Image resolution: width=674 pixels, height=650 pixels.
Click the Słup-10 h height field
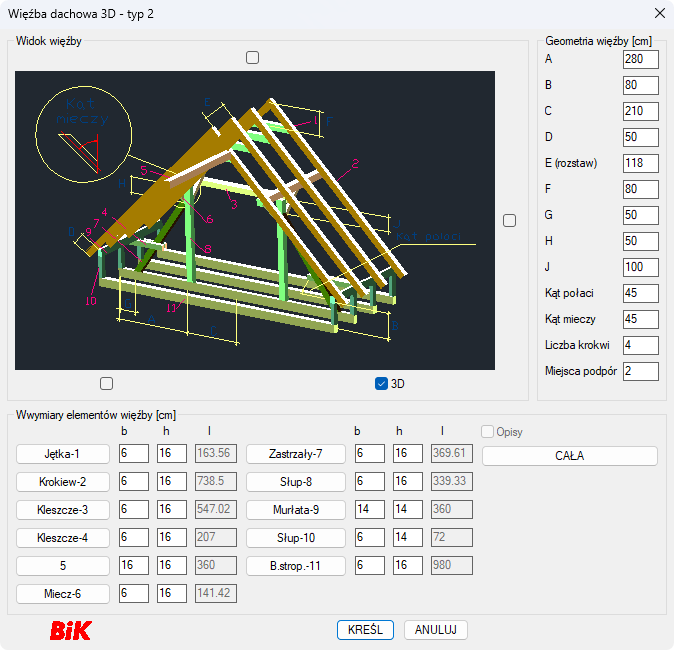407,537
